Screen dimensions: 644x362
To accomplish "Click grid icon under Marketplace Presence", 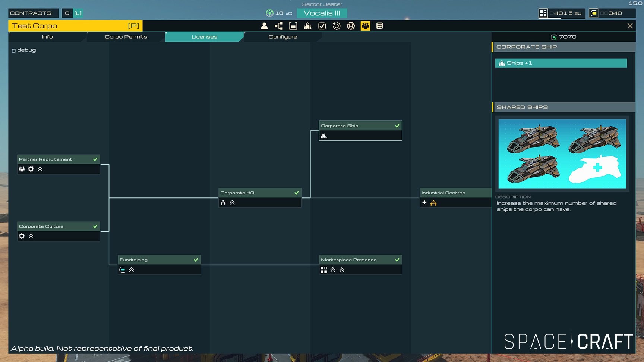I will [323, 270].
